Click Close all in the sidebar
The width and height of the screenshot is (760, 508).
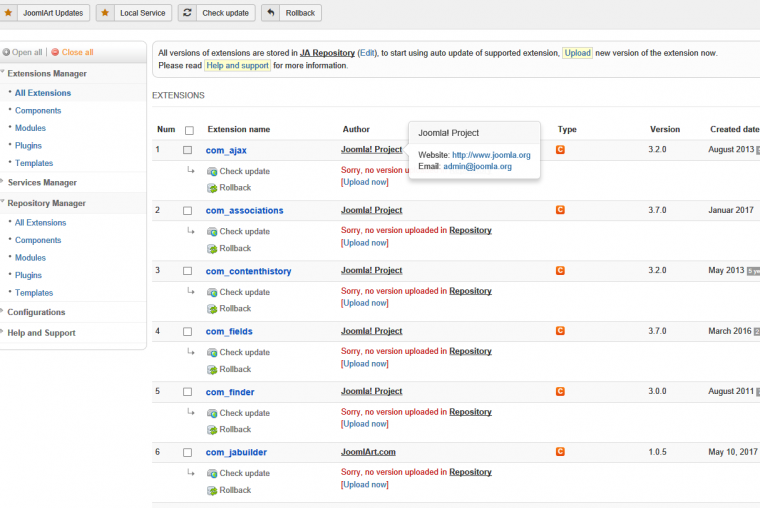click(x=77, y=52)
